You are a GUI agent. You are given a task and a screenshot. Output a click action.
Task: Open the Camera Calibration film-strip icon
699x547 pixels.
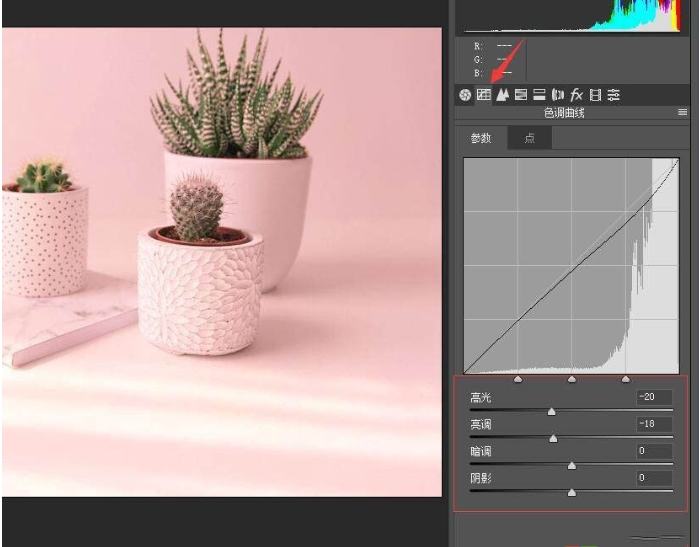click(595, 95)
